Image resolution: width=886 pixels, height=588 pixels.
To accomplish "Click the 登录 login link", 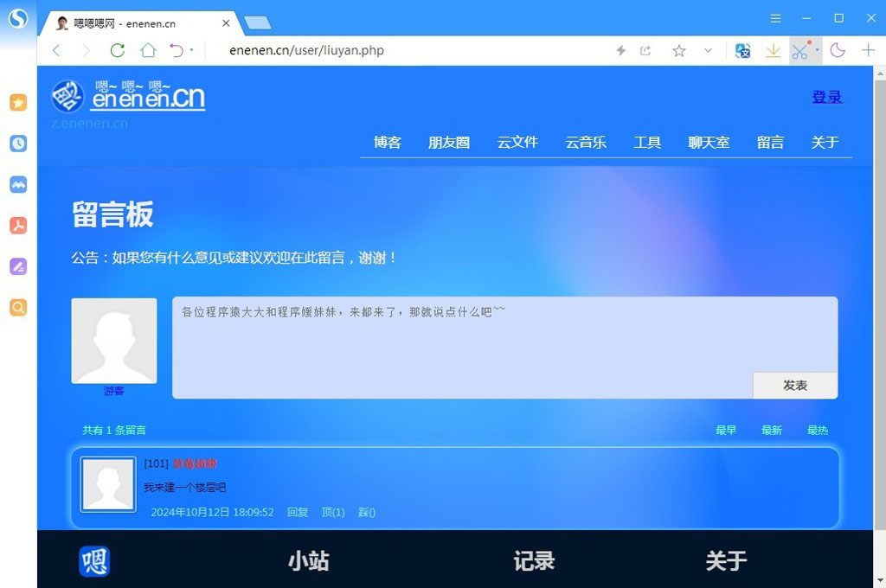I will [x=827, y=97].
